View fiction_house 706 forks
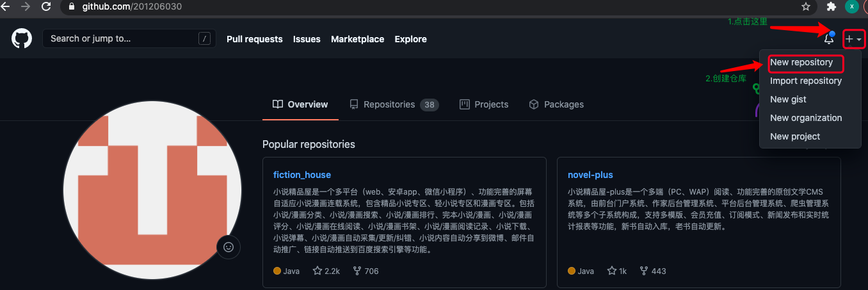This screenshot has height=290, width=868. pyautogui.click(x=366, y=271)
